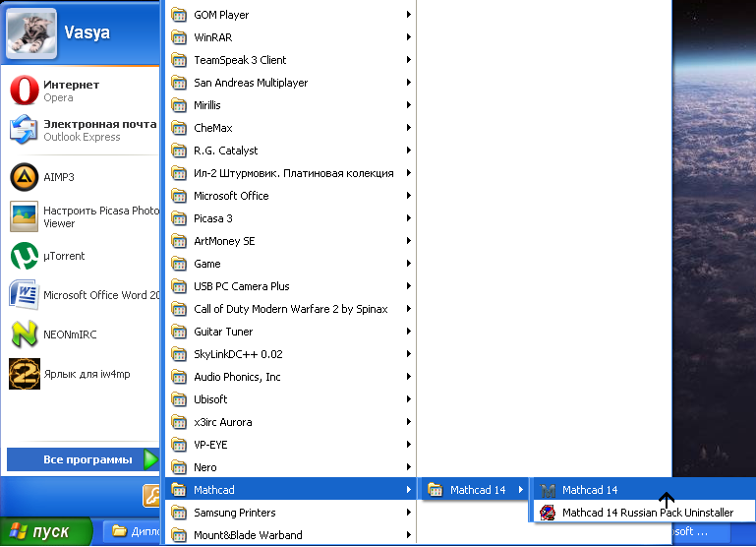756x547 pixels.
Task: Click the WinRAR folder icon
Action: (x=179, y=37)
